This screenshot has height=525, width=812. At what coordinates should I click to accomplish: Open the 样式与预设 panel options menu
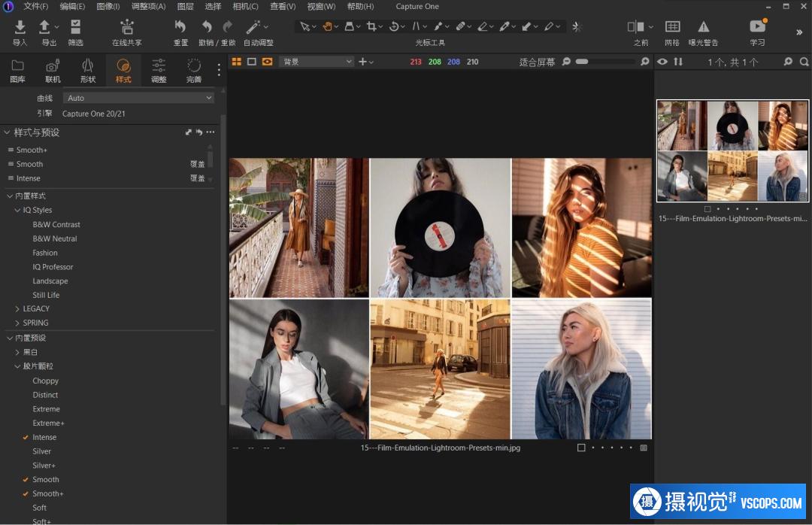tap(211, 132)
